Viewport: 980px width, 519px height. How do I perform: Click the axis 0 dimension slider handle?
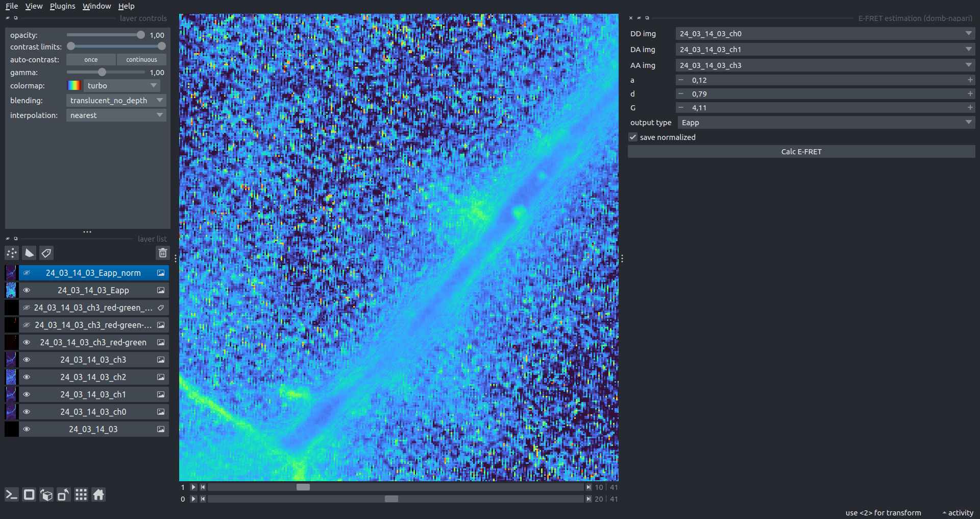click(x=391, y=499)
